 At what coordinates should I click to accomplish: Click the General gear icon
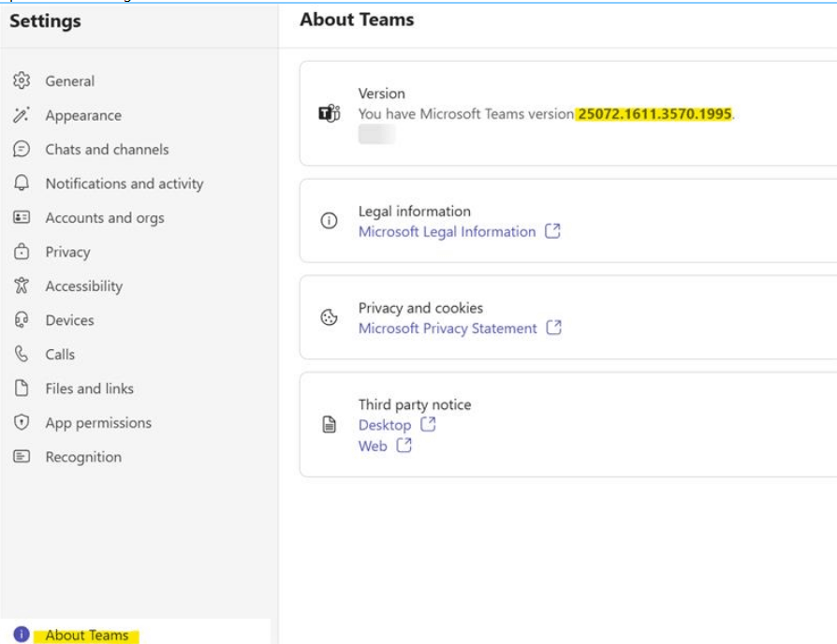(22, 80)
